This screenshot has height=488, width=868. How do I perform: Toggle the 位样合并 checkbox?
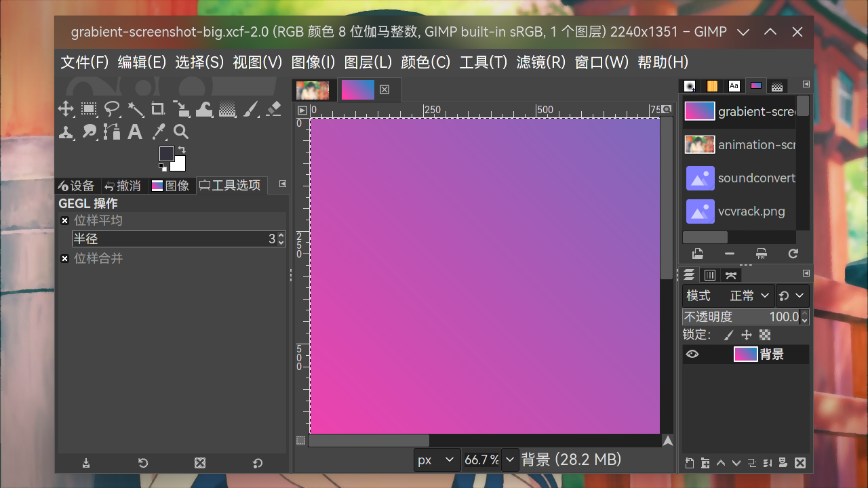click(x=65, y=259)
